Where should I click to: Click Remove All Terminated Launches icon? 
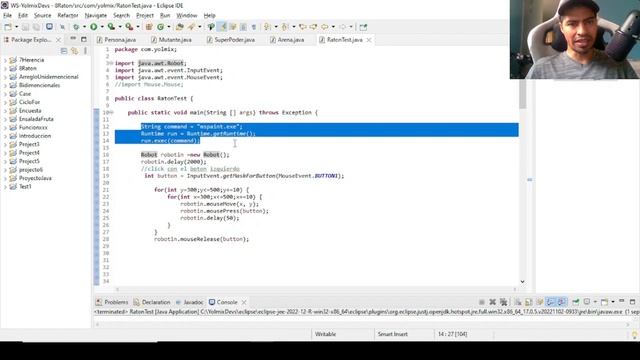point(504,302)
